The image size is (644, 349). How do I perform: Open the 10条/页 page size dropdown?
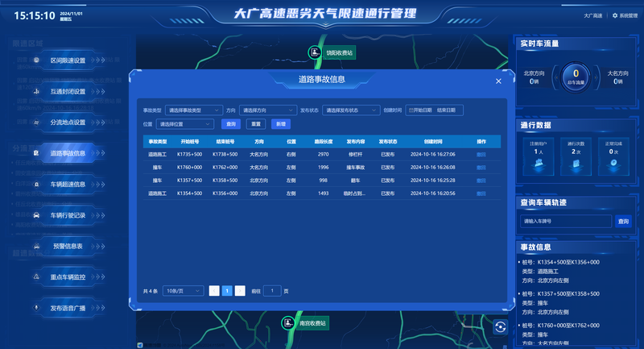pyautogui.click(x=184, y=291)
